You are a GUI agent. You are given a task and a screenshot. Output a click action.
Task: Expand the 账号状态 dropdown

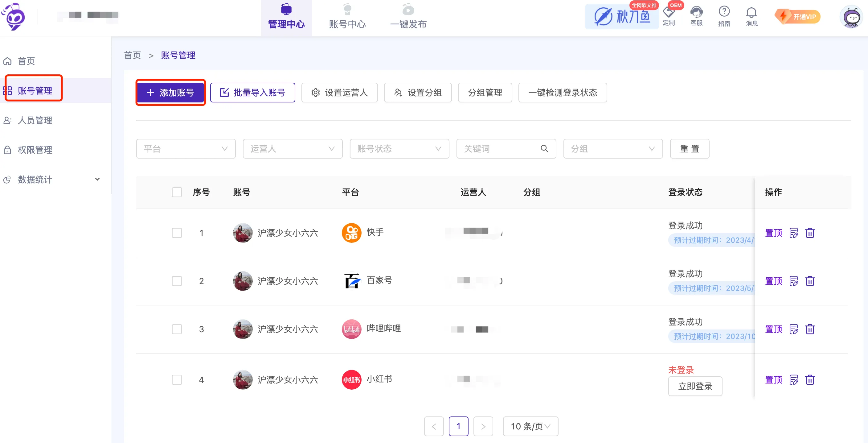pos(399,149)
